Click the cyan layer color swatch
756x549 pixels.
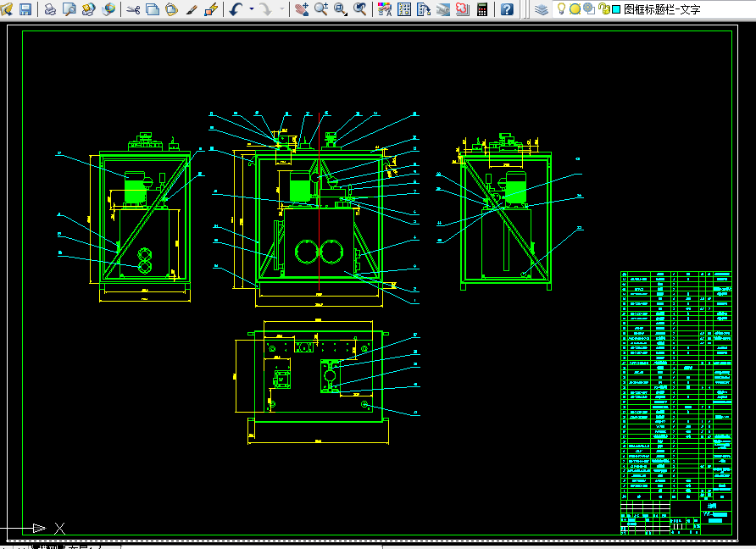[616, 9]
